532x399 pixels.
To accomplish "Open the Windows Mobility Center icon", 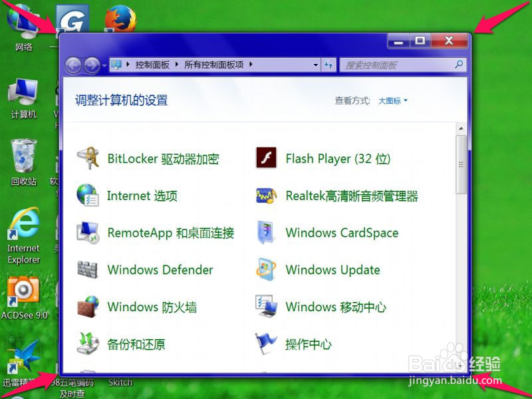I will point(267,307).
